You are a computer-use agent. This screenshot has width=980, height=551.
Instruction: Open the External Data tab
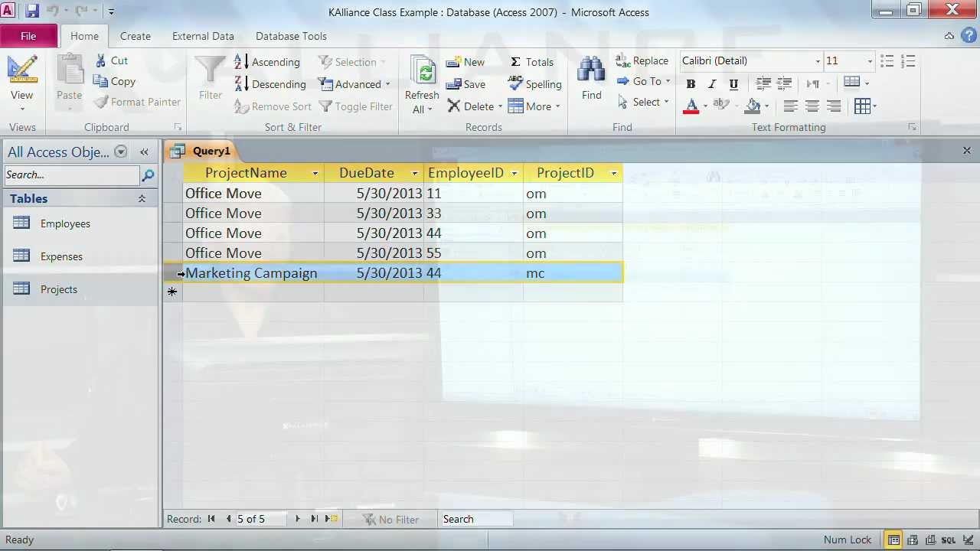point(203,36)
